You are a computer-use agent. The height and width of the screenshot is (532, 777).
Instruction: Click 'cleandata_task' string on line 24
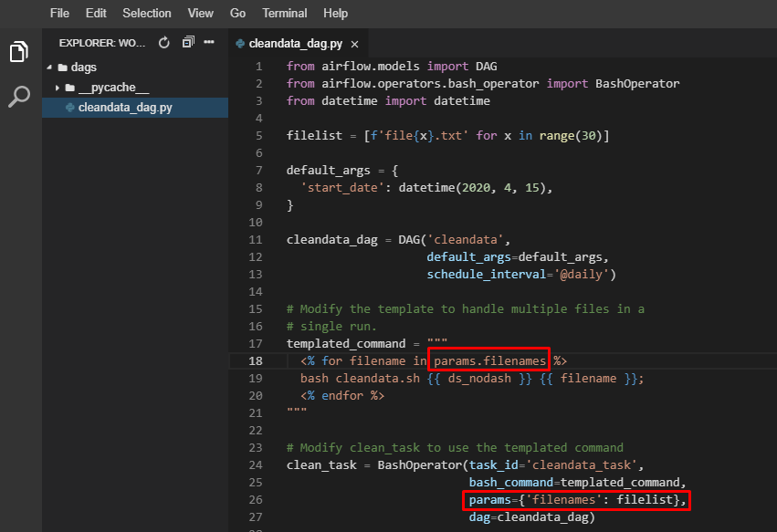582,465
